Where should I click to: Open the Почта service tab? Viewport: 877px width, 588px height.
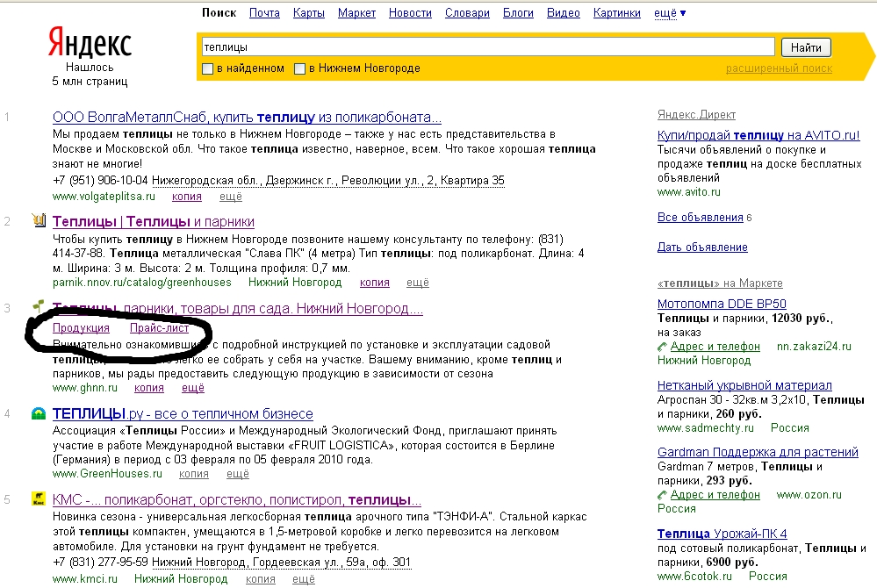(264, 13)
